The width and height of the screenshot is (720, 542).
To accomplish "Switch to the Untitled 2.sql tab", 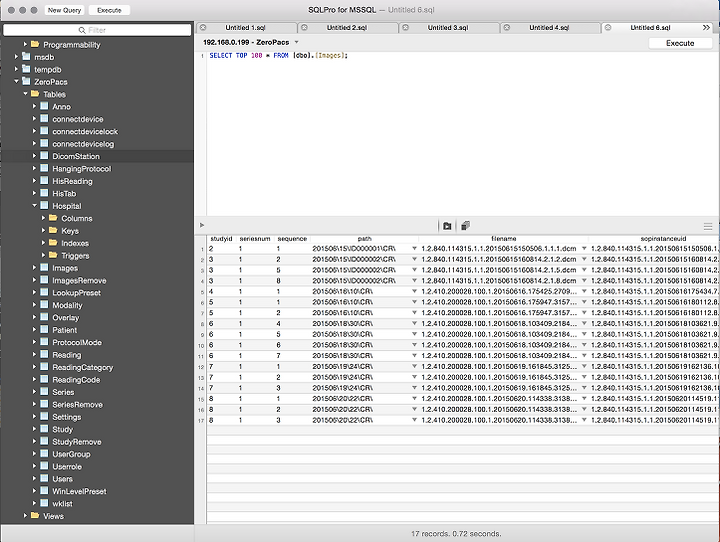I will pyautogui.click(x=347, y=28).
